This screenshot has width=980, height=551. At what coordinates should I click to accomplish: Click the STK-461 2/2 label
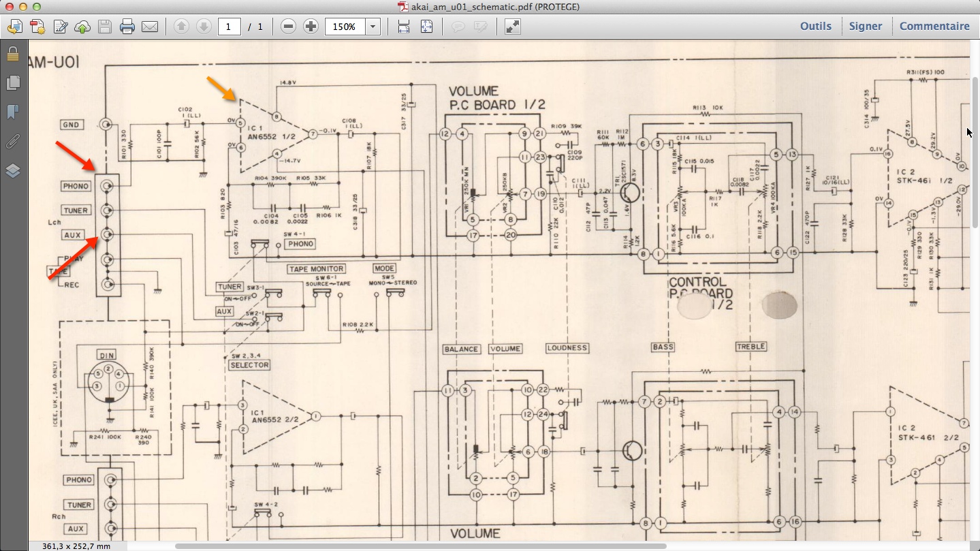(928, 433)
